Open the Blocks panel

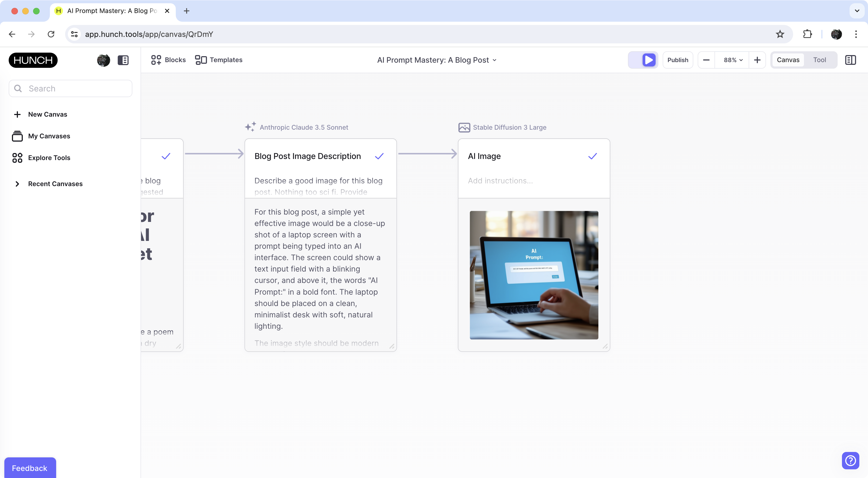coord(168,60)
